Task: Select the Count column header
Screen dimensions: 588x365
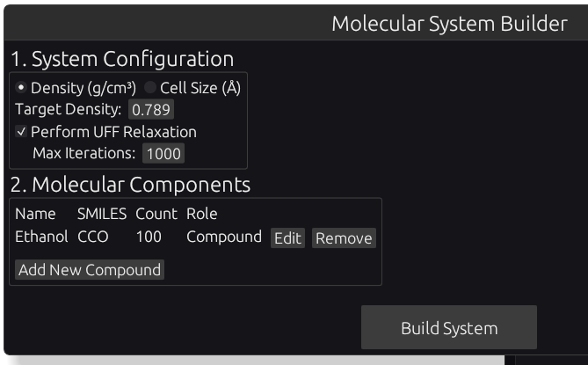Action: (156, 214)
